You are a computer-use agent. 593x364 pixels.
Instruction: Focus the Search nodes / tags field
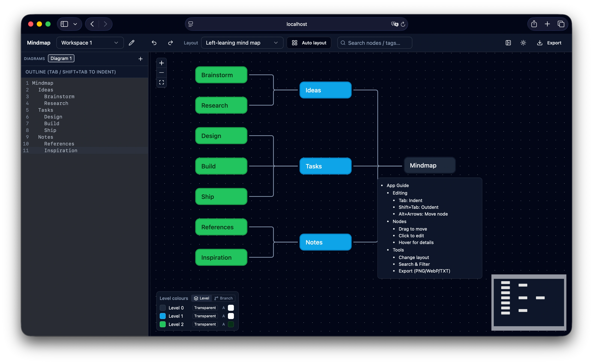pyautogui.click(x=375, y=43)
